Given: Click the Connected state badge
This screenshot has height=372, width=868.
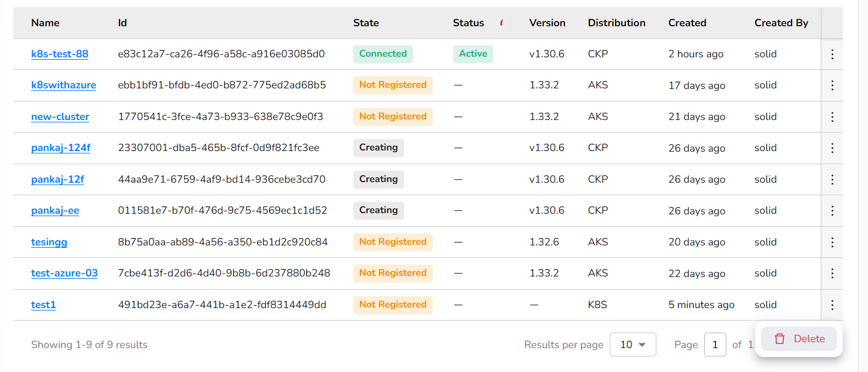Looking at the screenshot, I should click(x=383, y=54).
